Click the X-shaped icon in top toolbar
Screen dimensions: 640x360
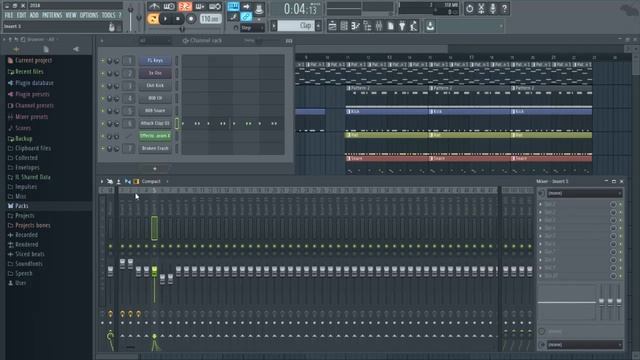[481, 8]
